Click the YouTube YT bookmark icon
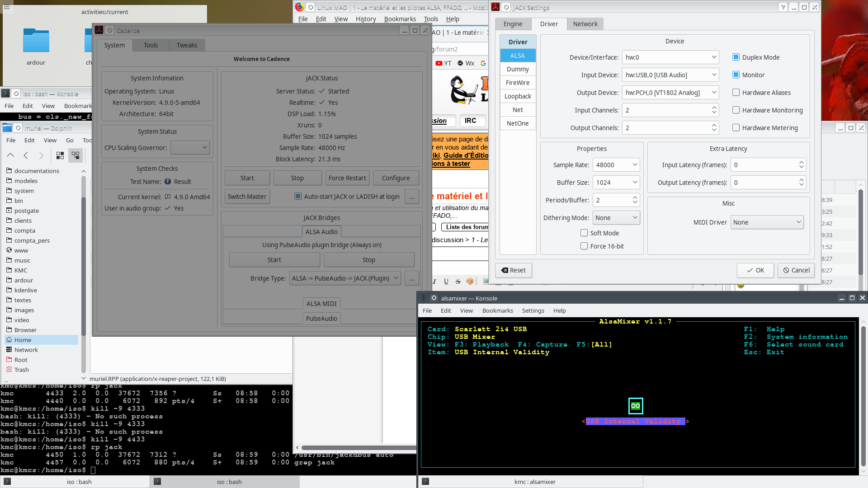The image size is (868, 488). pos(439,63)
